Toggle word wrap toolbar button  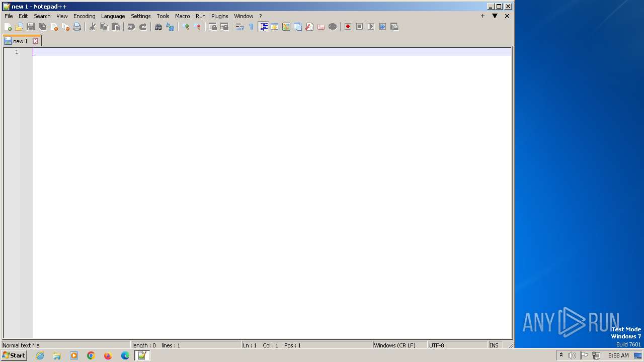point(240,27)
